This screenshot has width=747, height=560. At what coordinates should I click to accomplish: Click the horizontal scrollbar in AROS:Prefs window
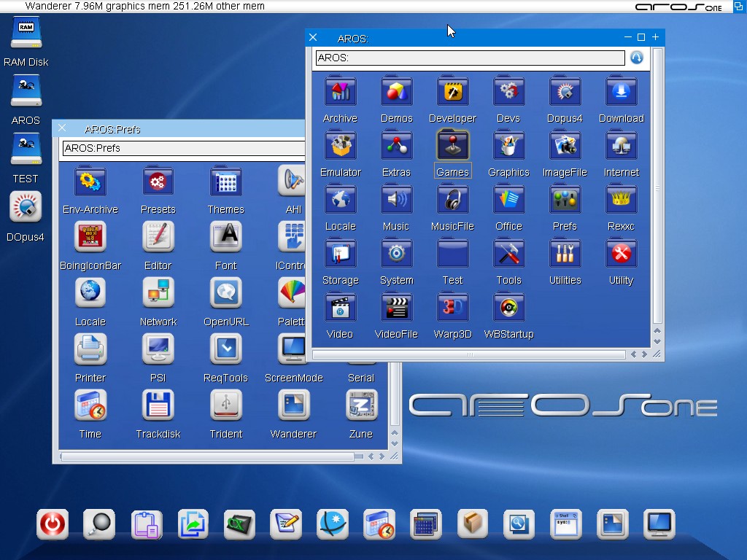208,456
